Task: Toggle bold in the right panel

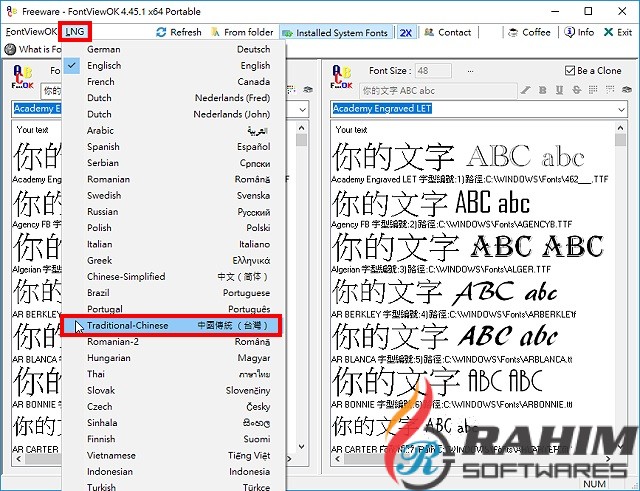Action: (542, 90)
